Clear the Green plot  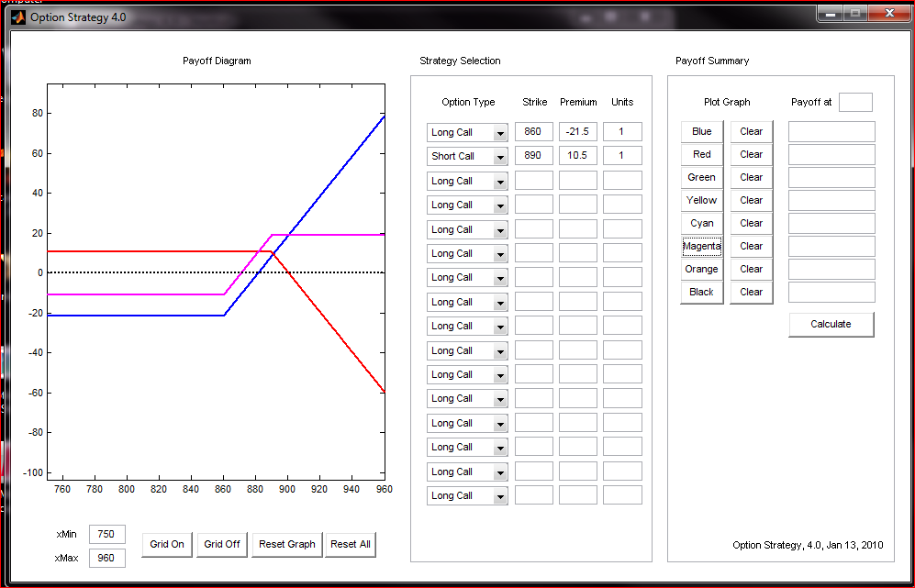tap(751, 177)
